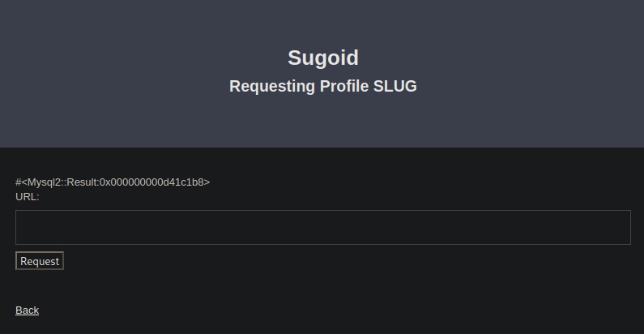Place cursor in the URL entry box
This screenshot has height=334, width=644.
[x=322, y=227]
